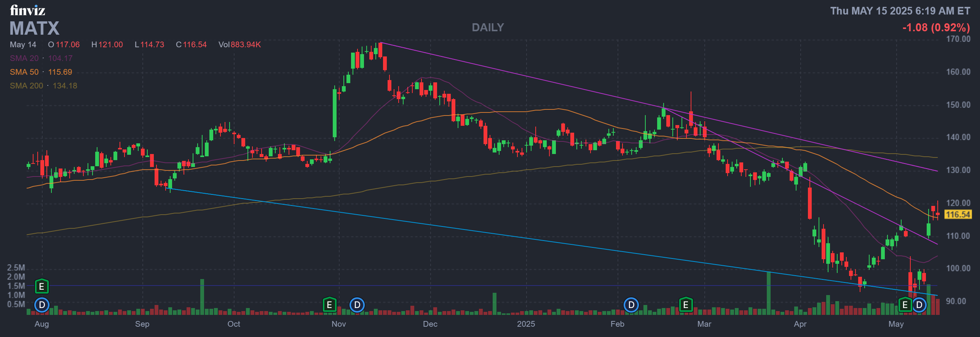Click the dividend D marker above Aug label
The height and width of the screenshot is (337, 980).
(x=42, y=305)
